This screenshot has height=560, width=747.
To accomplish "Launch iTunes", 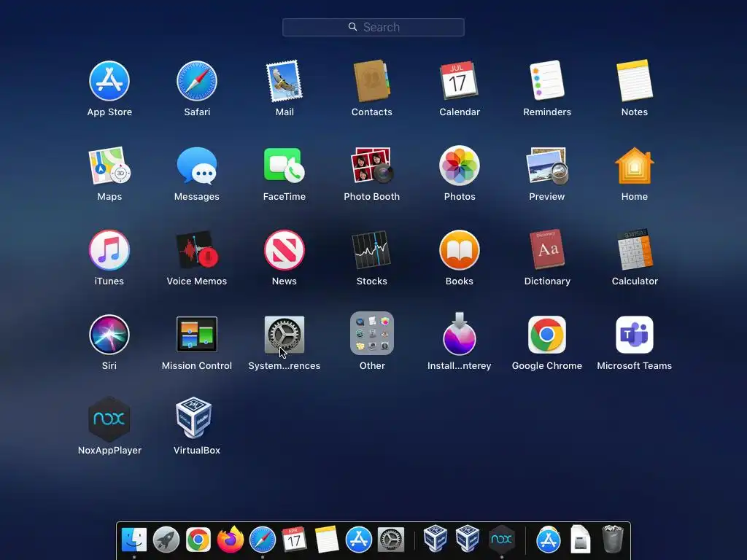I will 109,251.
